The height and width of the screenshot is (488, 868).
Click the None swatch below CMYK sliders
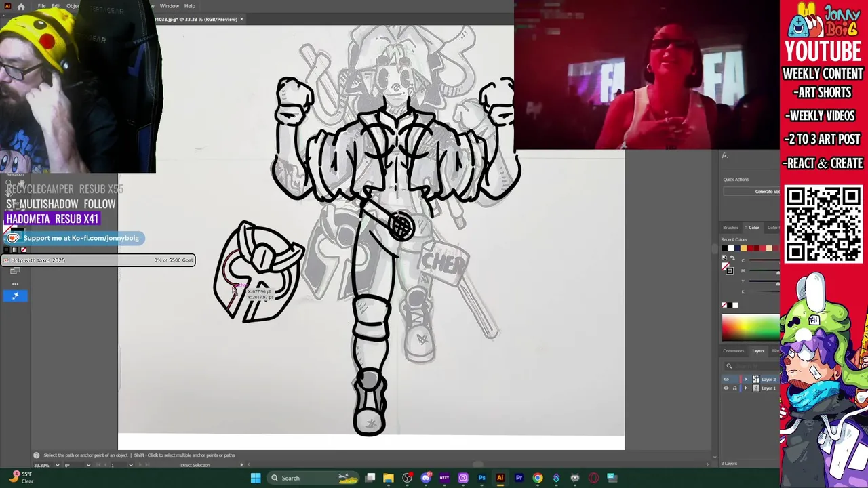724,305
